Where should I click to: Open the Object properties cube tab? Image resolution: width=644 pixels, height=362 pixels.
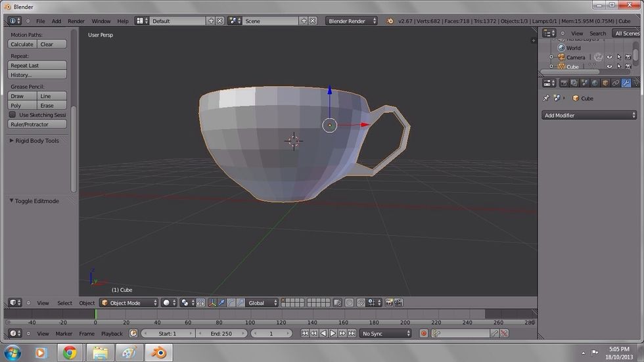point(605,83)
